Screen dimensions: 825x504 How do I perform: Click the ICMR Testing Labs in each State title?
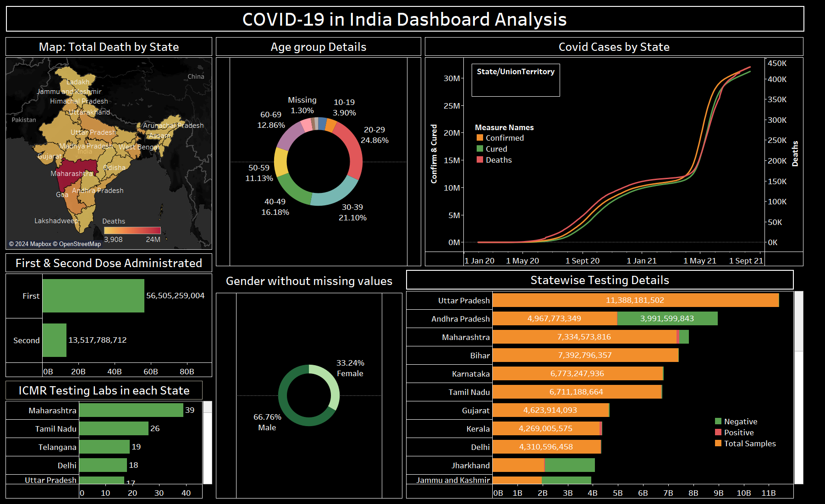(x=104, y=390)
